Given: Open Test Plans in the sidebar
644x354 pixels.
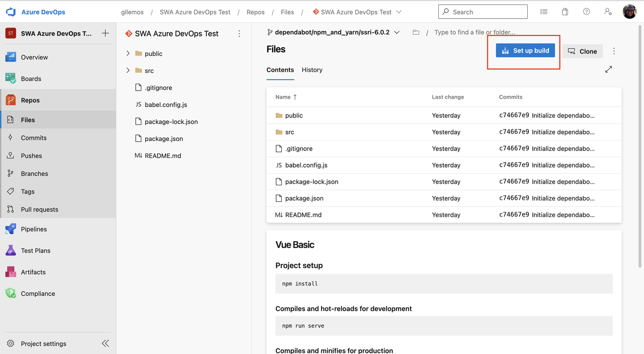Looking at the screenshot, I should (x=58, y=250).
